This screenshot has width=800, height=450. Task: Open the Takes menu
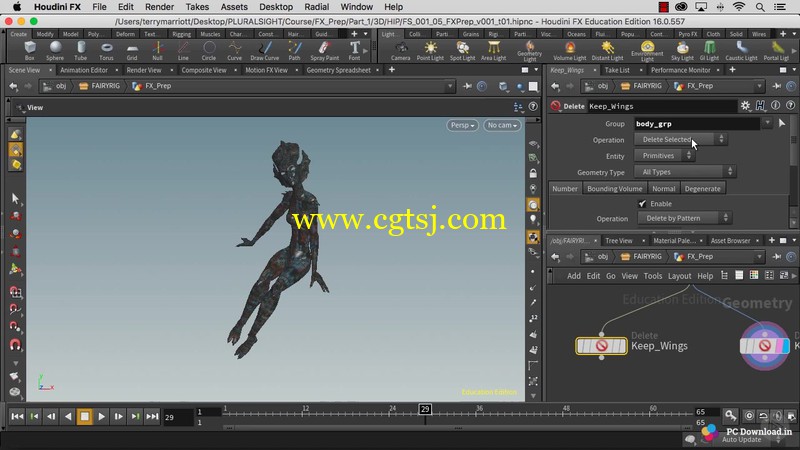(197, 7)
